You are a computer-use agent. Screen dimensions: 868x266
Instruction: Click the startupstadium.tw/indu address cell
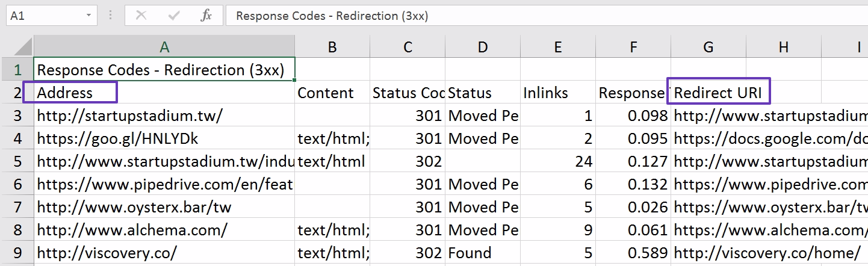[164, 161]
